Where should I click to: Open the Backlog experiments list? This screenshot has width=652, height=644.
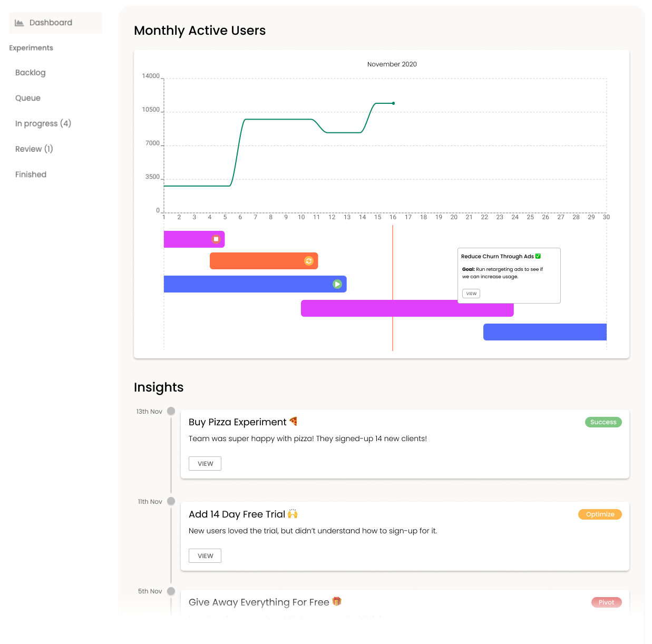31,73
